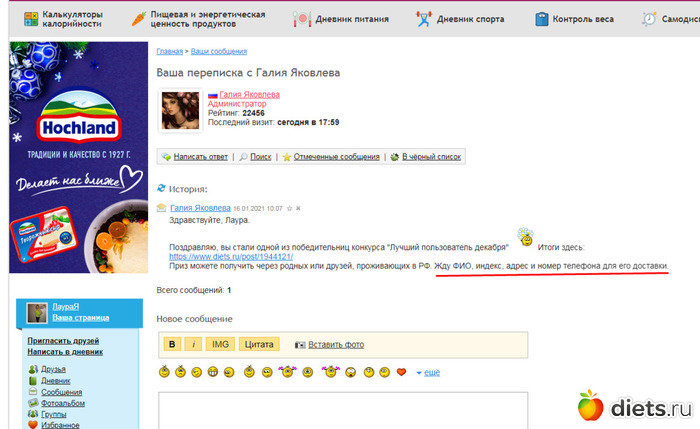Screen dimensions: 700x429
Task: Click Поиск magnifier search link
Action: click(260, 157)
